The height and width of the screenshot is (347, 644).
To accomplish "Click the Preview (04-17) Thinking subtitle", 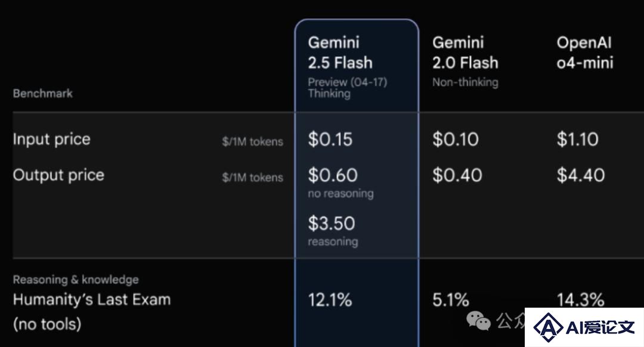I will (x=348, y=88).
